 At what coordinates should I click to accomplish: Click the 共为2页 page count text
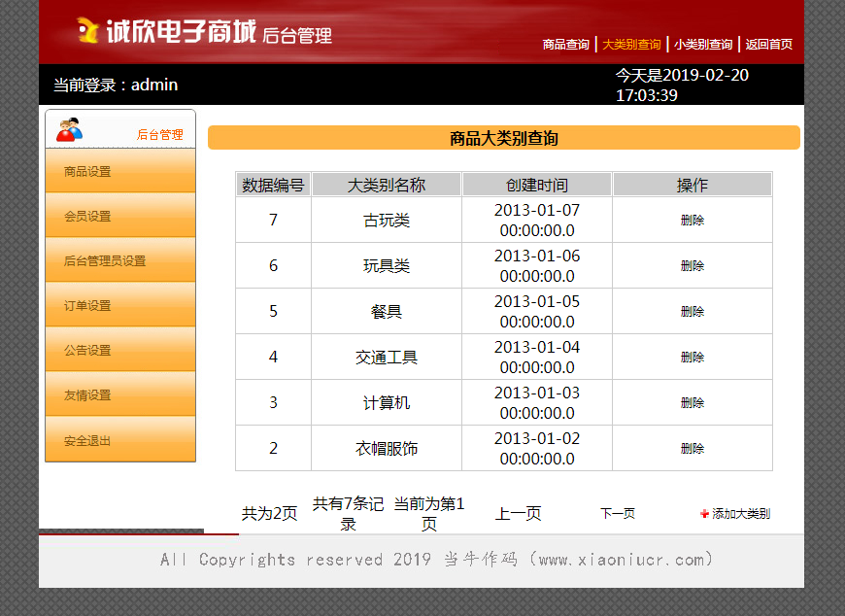269,514
